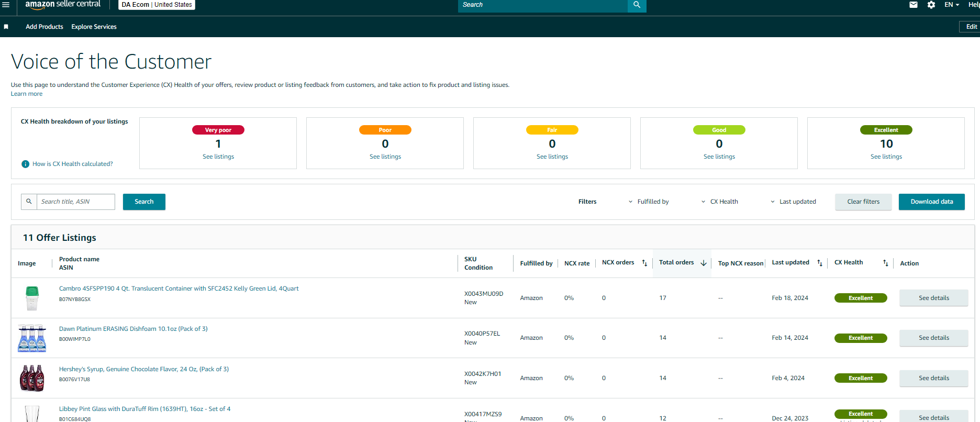See listings under Poor

point(385,157)
